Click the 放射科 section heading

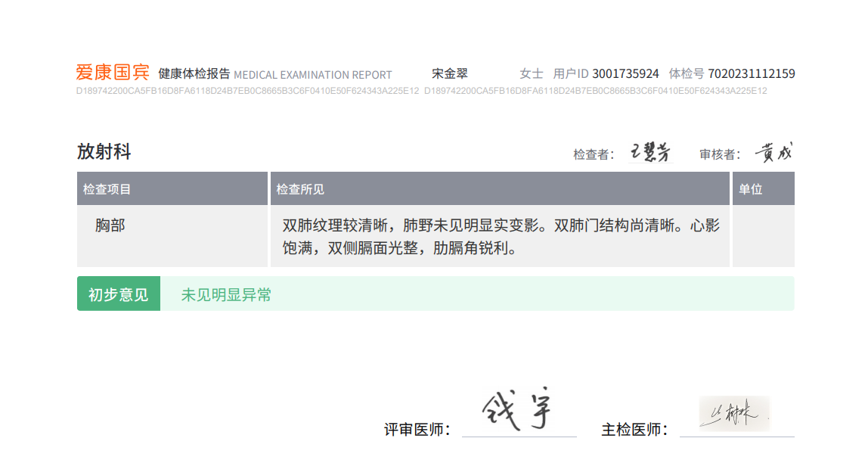click(104, 152)
